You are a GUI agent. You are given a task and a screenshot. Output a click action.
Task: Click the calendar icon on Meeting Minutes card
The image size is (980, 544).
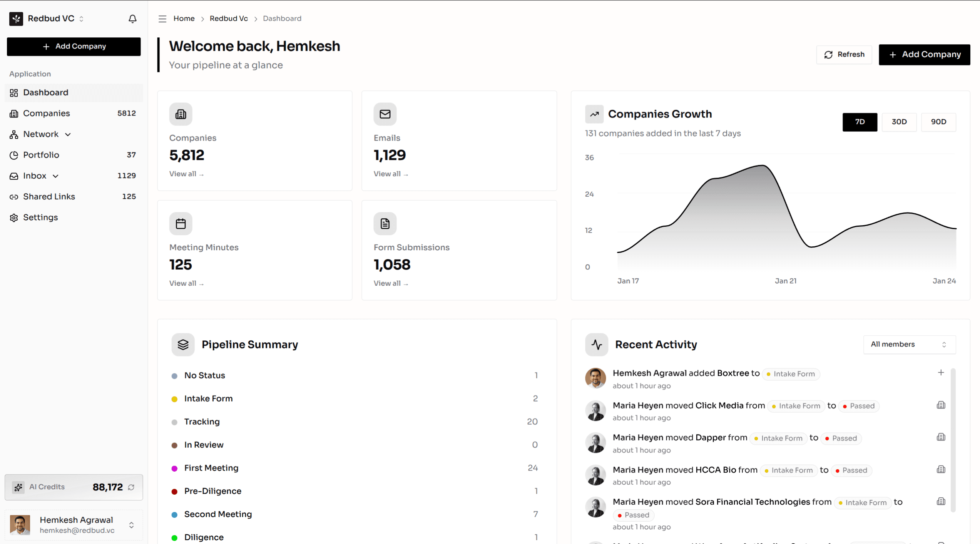click(x=181, y=223)
